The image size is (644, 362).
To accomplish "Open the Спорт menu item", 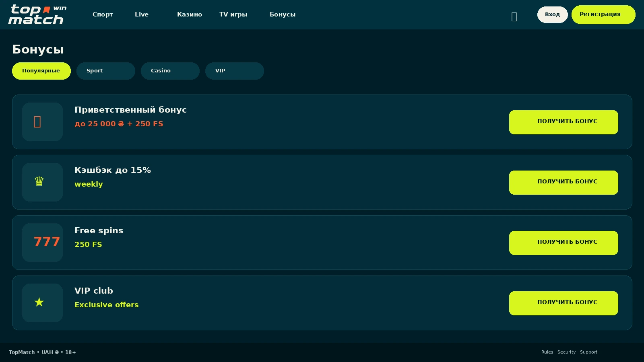I will tap(103, 14).
